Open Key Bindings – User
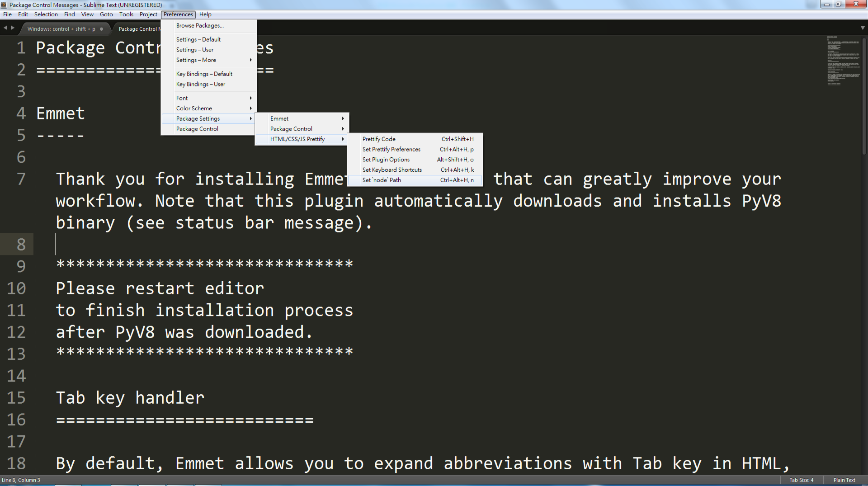Screen dimensions: 868x486 tap(209, 84)
